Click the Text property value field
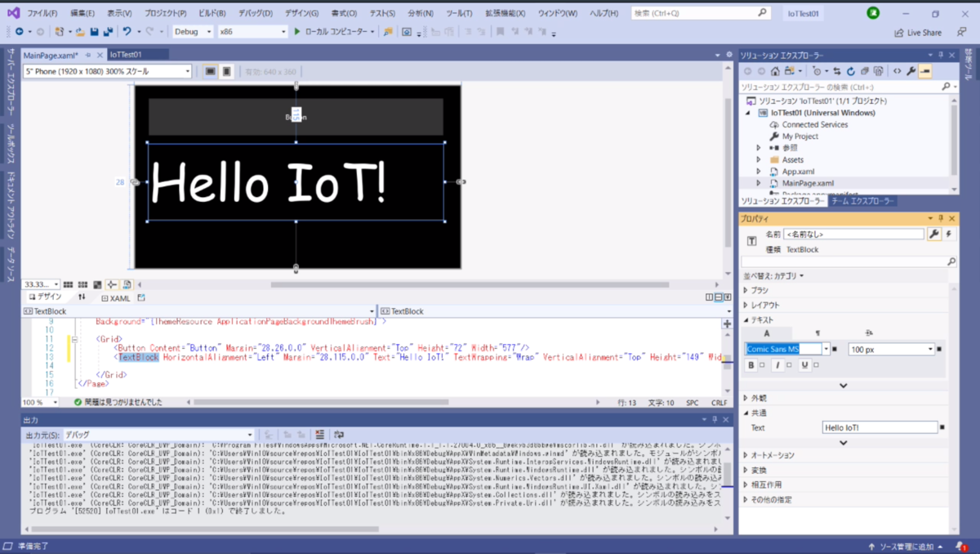The image size is (980, 554). 880,427
